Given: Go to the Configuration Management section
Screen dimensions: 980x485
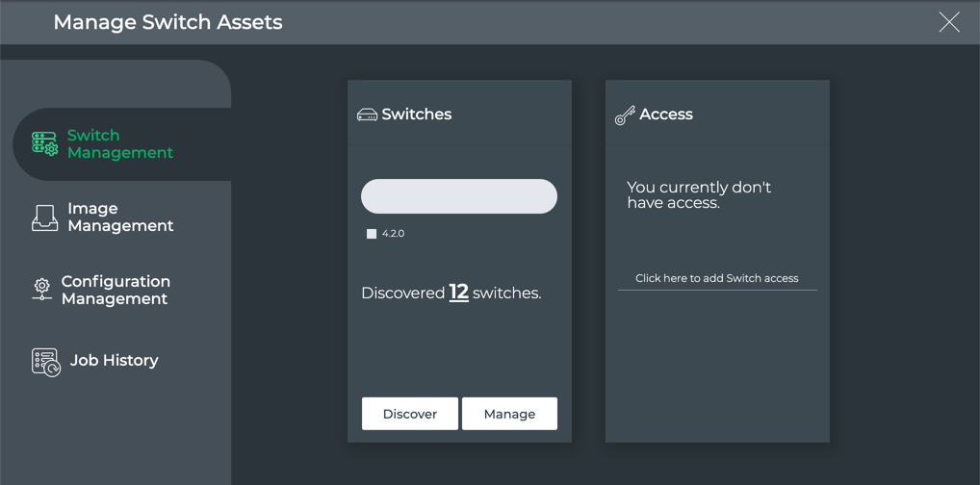Looking at the screenshot, I should [x=116, y=290].
